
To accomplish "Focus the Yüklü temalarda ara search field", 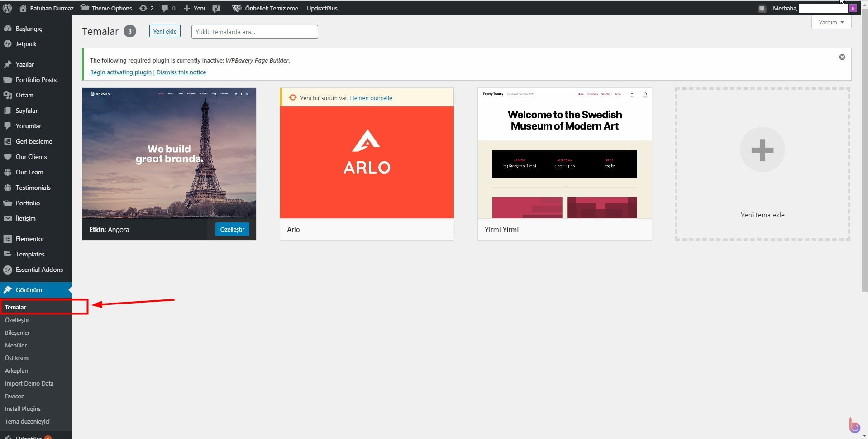I will 254,32.
